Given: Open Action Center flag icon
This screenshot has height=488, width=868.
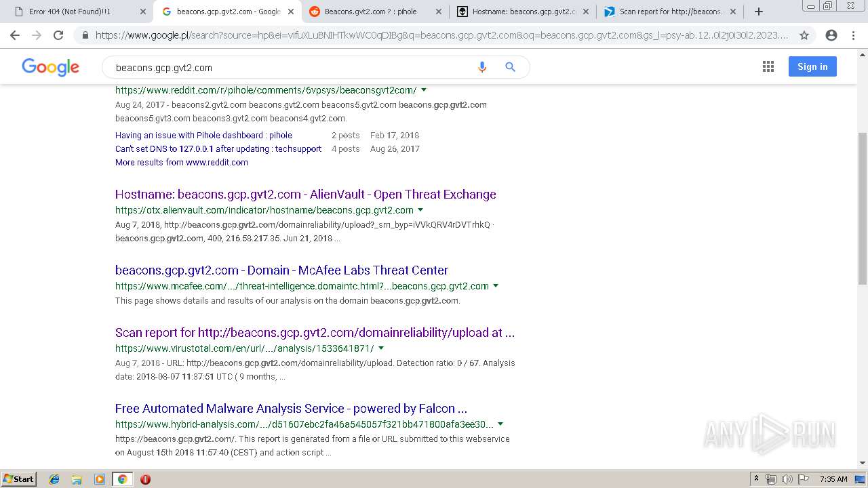Looking at the screenshot, I should 803,479.
